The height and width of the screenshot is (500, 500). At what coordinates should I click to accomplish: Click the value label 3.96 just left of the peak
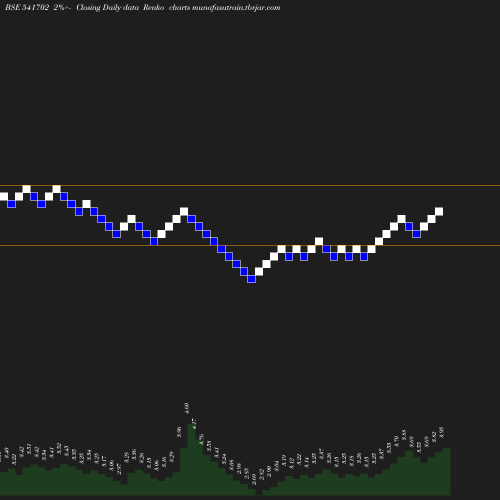pos(179,432)
